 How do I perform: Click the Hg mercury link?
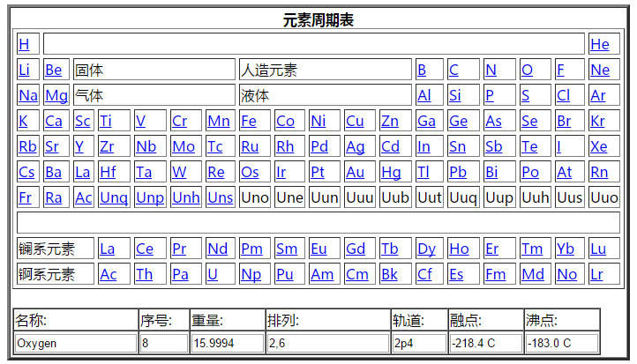(x=391, y=172)
